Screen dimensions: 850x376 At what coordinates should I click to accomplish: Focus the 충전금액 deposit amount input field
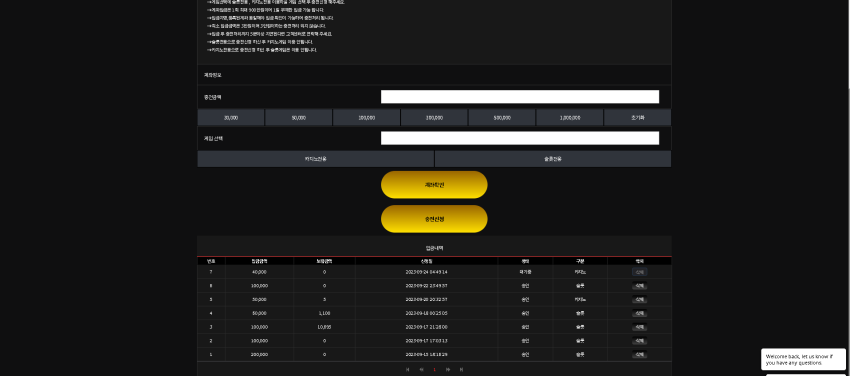click(520, 97)
